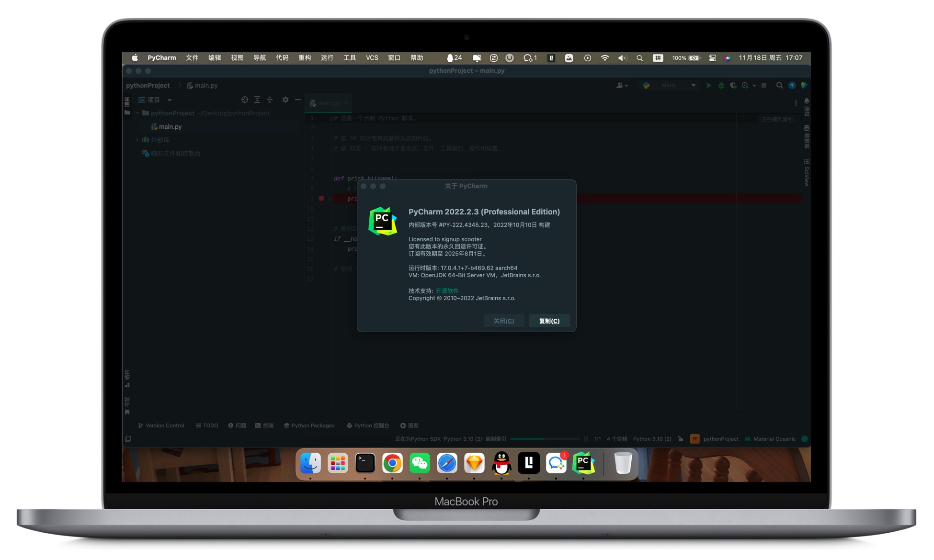Open the 终端 tool tab

tap(264, 426)
